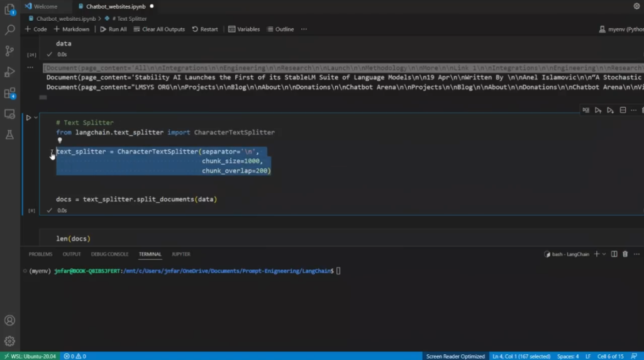Click Clear All Outputs in notebook toolbar
644x360 pixels.
159,29
